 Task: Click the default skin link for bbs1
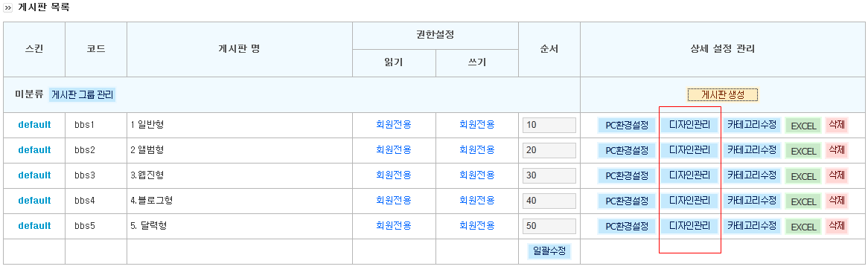[x=34, y=125]
